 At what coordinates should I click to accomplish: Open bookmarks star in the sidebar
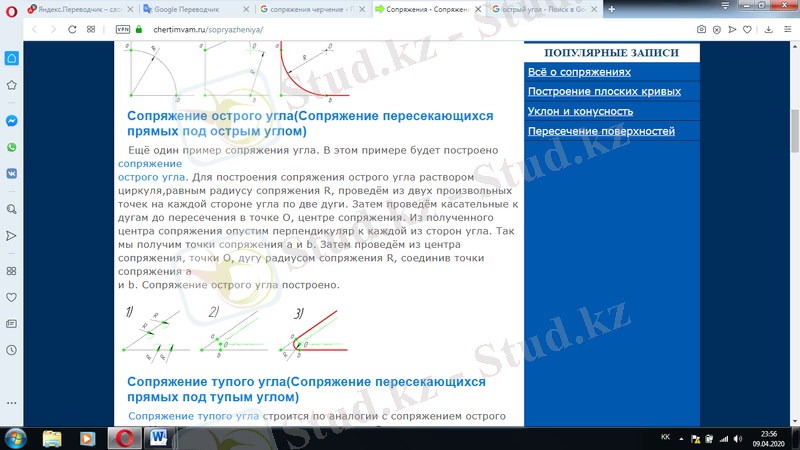(x=12, y=85)
